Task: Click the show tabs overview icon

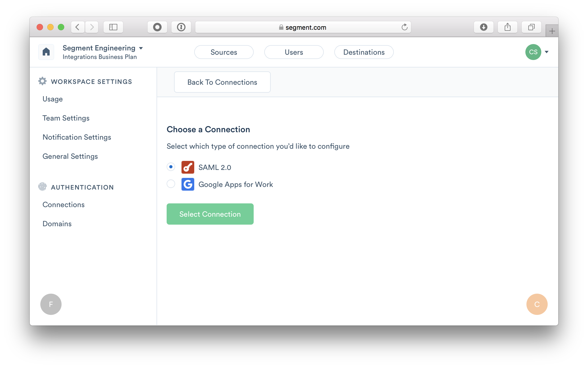Action: (531, 27)
